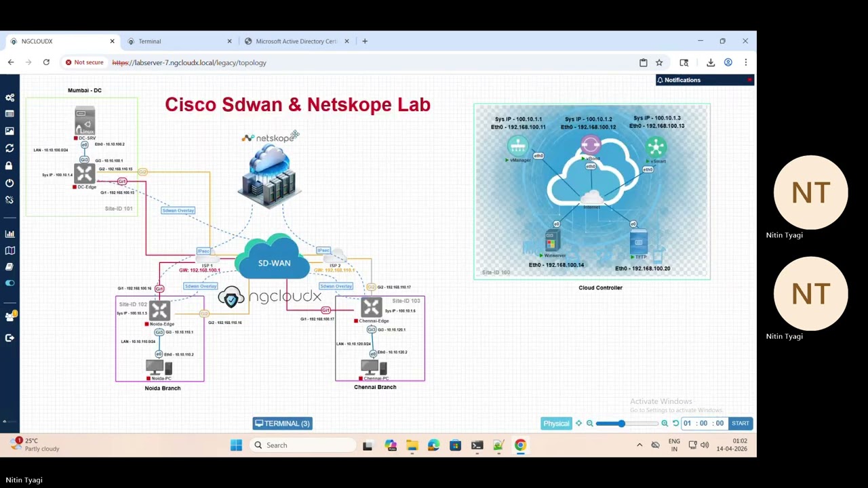Click the Not secure site warning

[x=84, y=62]
